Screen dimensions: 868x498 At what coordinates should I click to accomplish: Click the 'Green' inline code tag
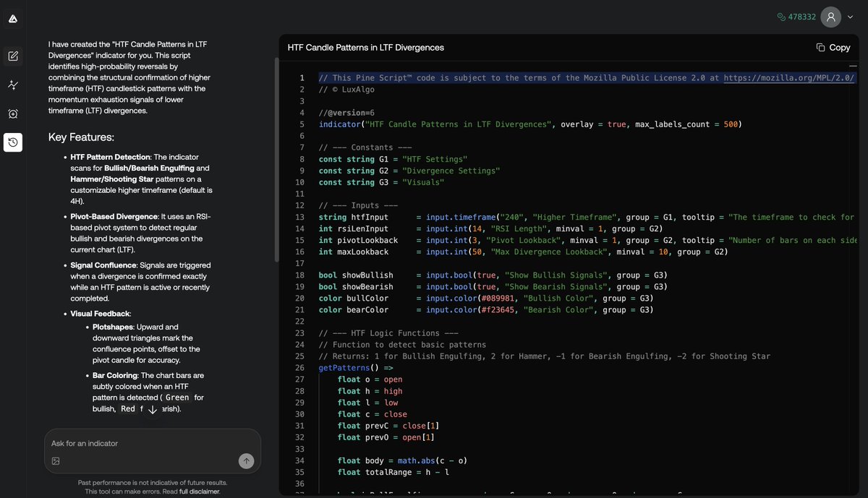(x=177, y=398)
